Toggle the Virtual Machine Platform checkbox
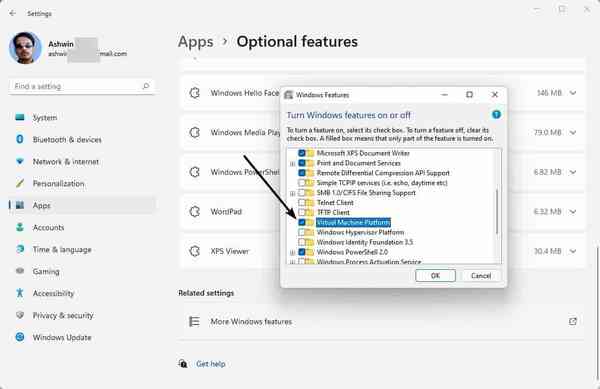Image resolution: width=600 pixels, height=389 pixels. coord(302,222)
